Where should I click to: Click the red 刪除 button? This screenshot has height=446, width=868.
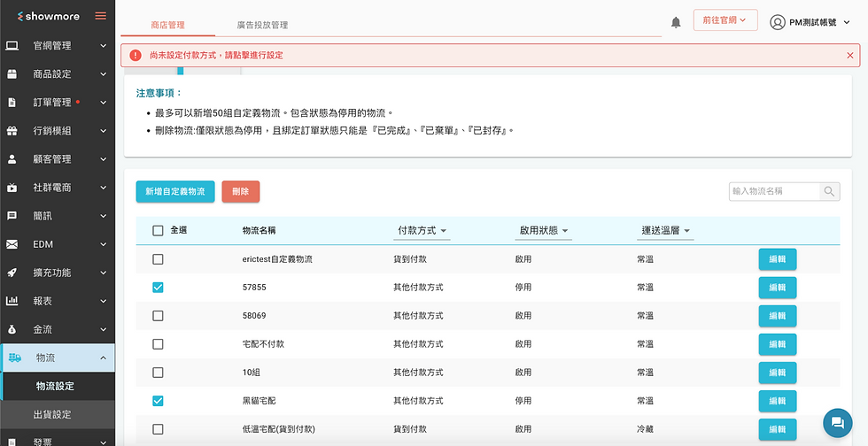[241, 191]
